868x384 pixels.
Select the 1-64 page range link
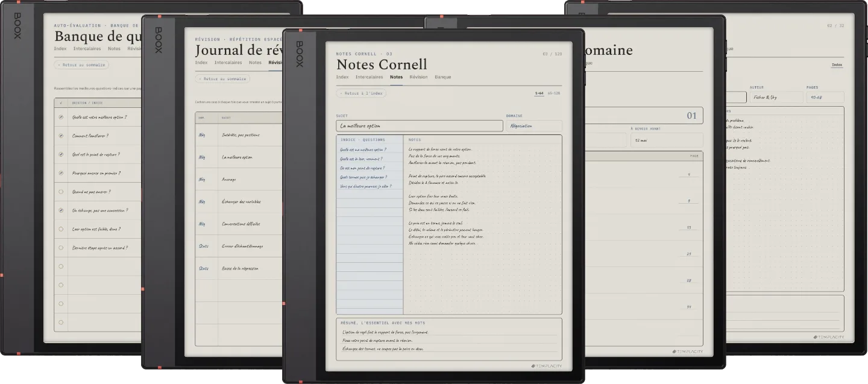[x=539, y=93]
